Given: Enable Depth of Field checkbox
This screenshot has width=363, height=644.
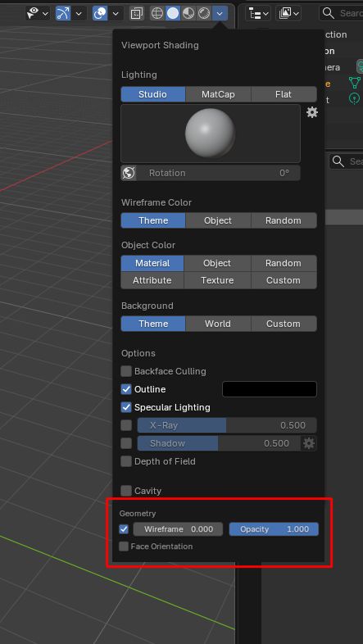Looking at the screenshot, I should point(126,461).
